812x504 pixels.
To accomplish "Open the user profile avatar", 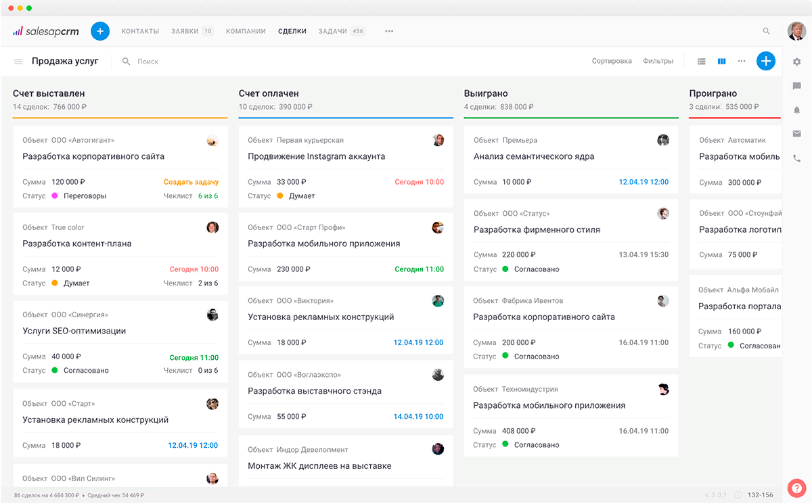I will [x=796, y=31].
